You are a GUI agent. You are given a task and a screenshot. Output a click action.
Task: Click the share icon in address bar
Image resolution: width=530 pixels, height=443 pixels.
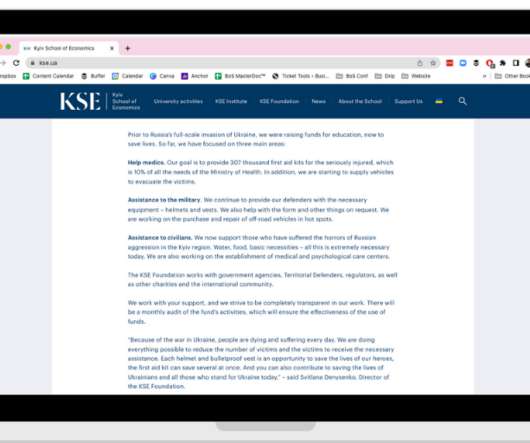(x=419, y=63)
